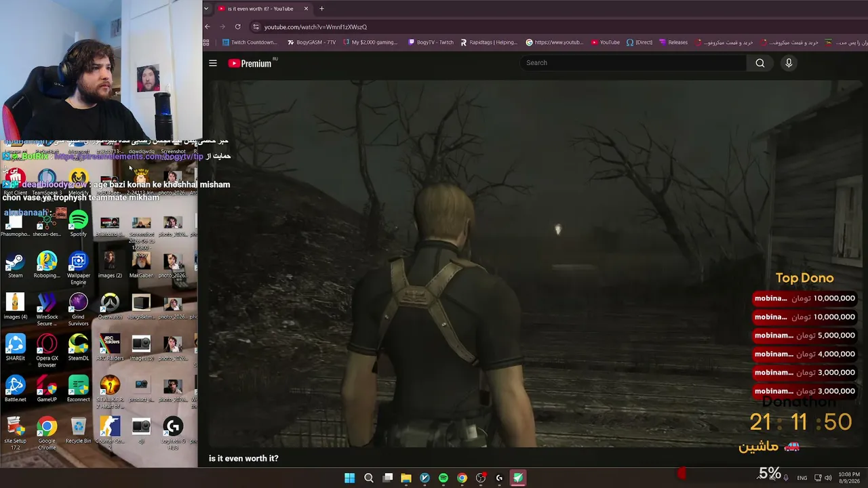Open File Explorer from the taskbar
Image resolution: width=868 pixels, height=488 pixels.
pyautogui.click(x=406, y=478)
